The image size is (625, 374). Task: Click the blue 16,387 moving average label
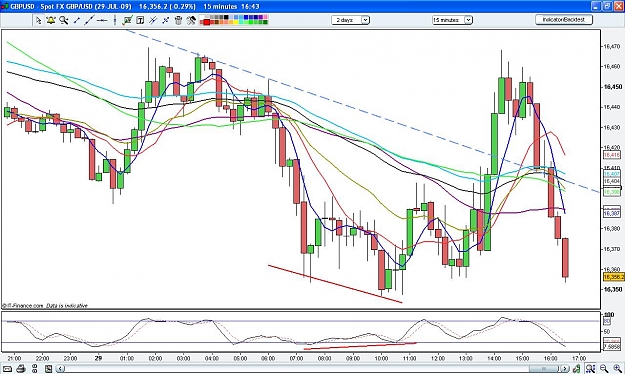click(611, 213)
